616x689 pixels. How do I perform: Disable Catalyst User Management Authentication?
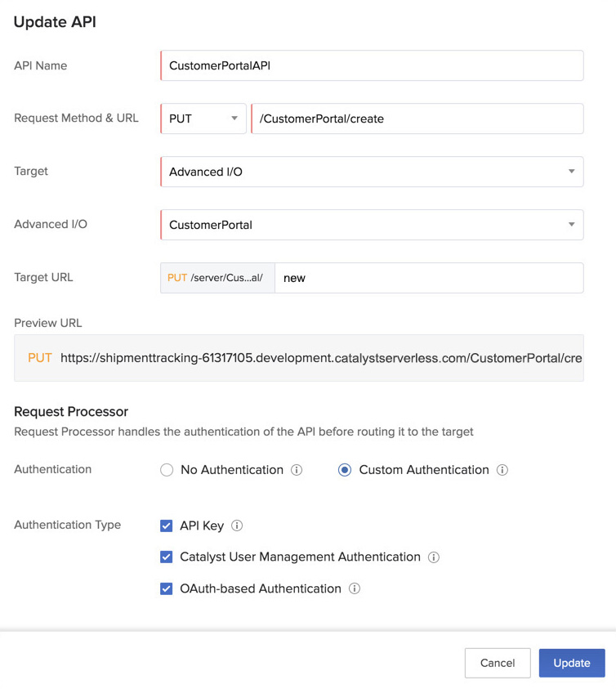(x=167, y=557)
